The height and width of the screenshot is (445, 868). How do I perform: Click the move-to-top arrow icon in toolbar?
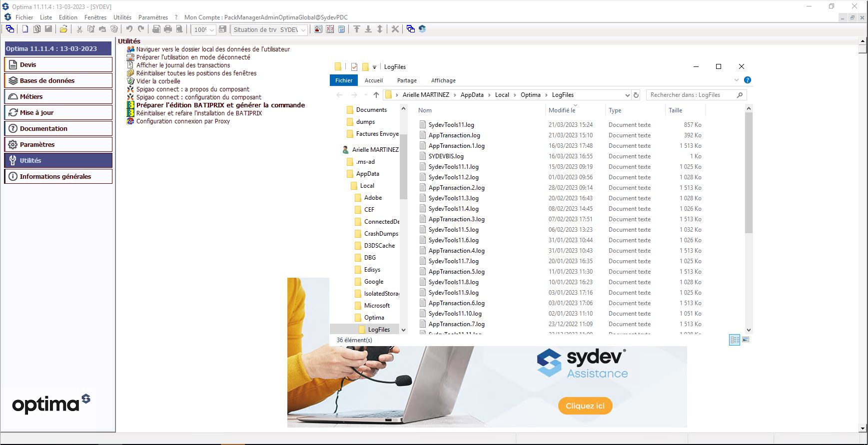(x=357, y=29)
